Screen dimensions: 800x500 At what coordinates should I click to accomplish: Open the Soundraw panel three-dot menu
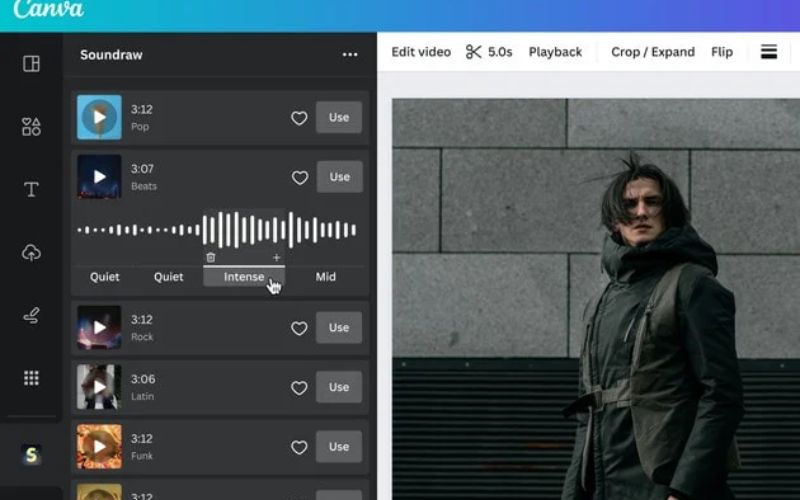point(350,55)
